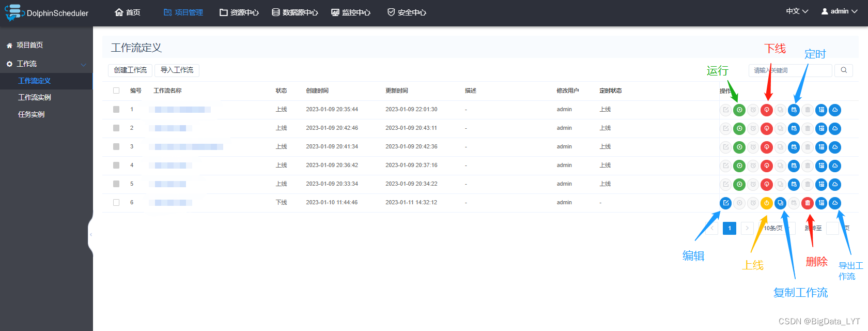868x331 pixels.
Task: Open tree view icon for row 3
Action: (x=822, y=147)
